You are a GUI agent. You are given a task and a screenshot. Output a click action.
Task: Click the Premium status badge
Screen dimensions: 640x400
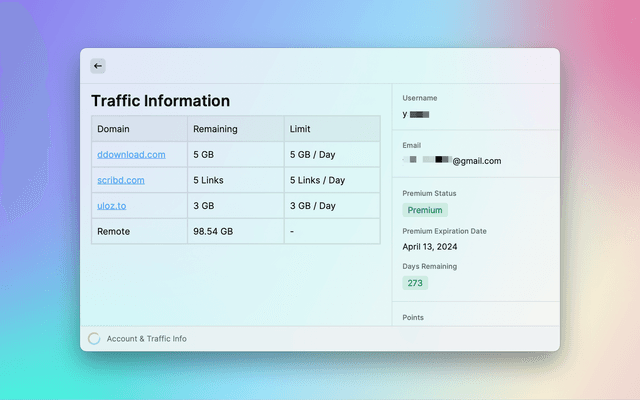(x=425, y=210)
